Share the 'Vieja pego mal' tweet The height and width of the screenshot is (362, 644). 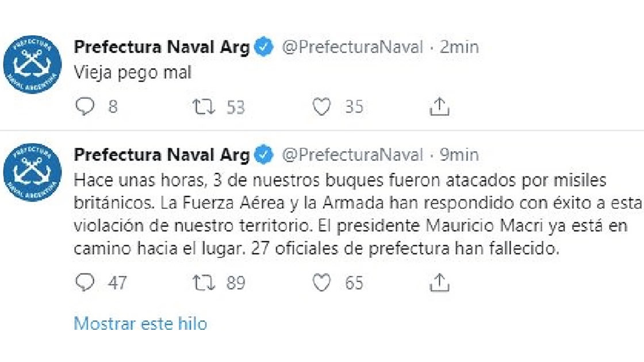coord(439,106)
